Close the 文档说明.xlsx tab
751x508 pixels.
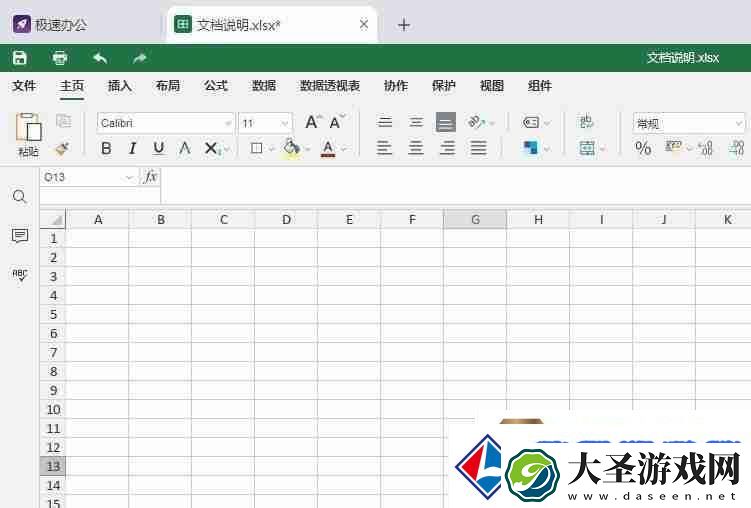[364, 24]
